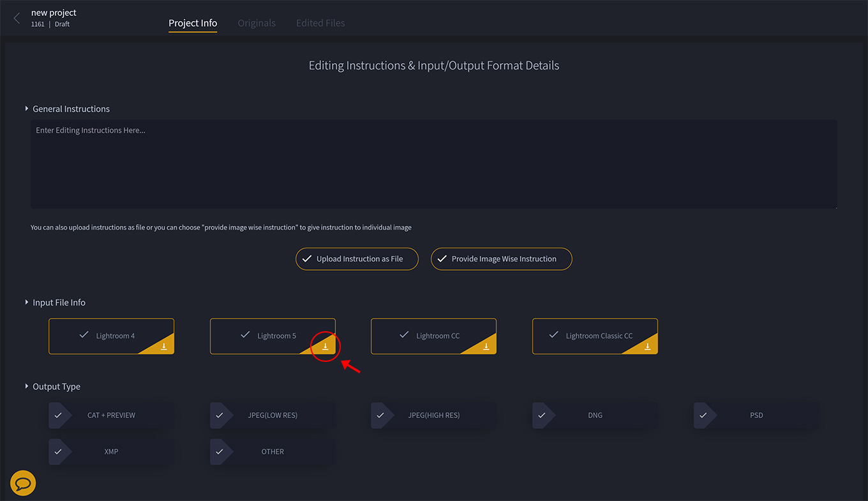Switch to the Edited Files tab
Screen dimensions: 868x501
320,23
